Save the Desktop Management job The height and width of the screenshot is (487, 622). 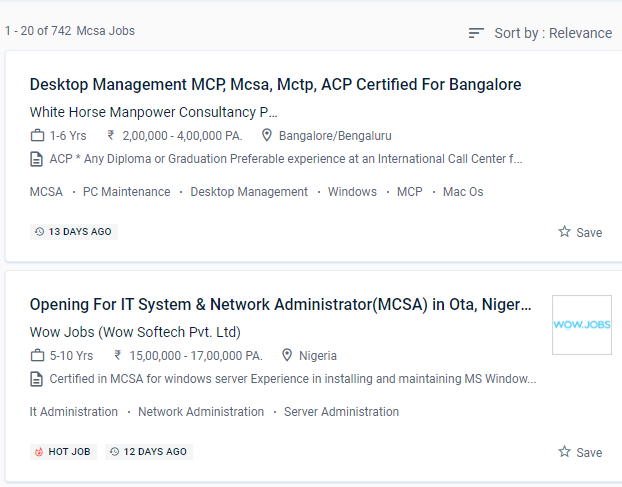point(580,232)
